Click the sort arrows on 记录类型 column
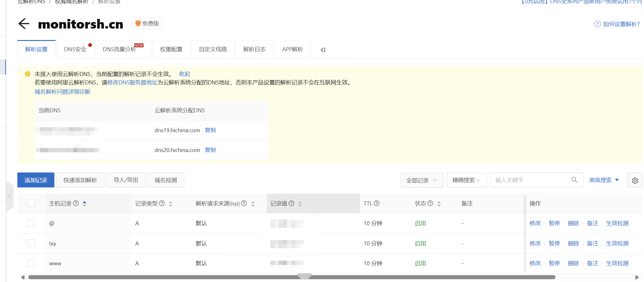The height and width of the screenshot is (282, 644). 171,204
